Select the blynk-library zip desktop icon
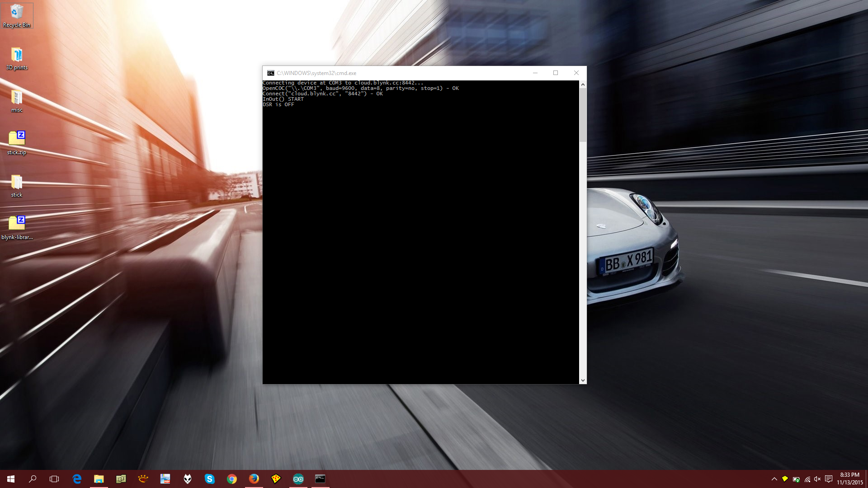Screen dimensions: 868x488 coord(17,229)
